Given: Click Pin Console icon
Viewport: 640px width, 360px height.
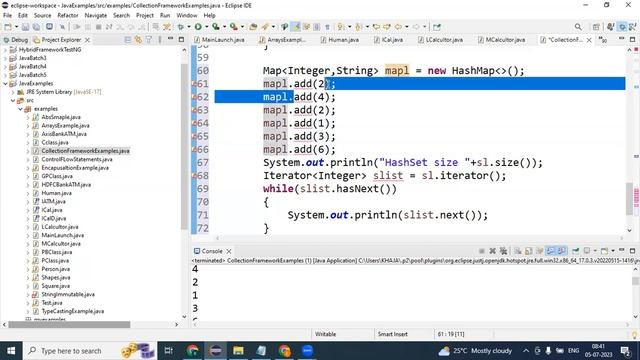Looking at the screenshot, I should tap(576, 251).
